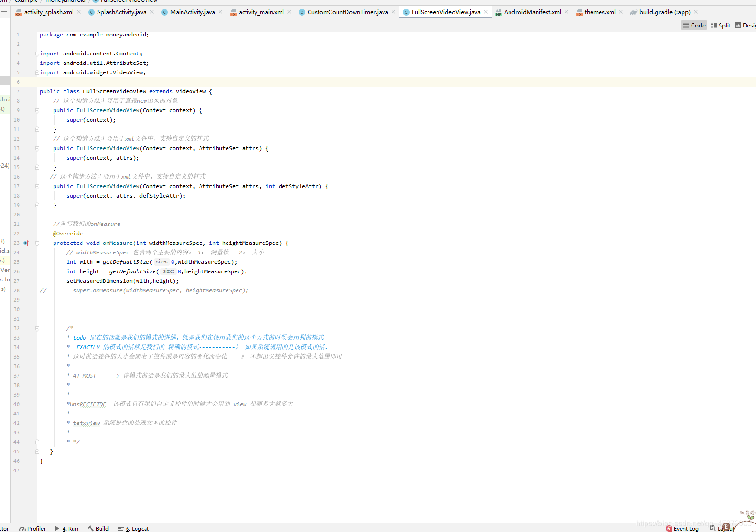Open the Event Log panel
This screenshot has height=532, width=756.
coord(682,528)
